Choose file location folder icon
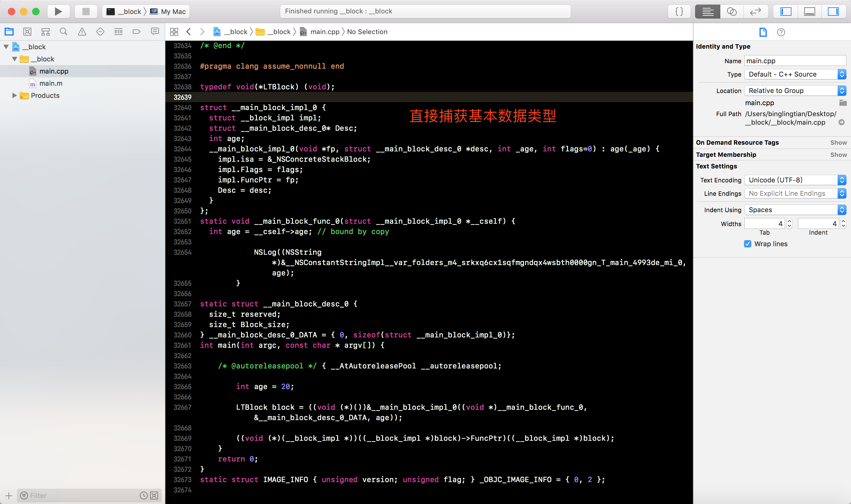Screen dimensions: 851x504 point(842,102)
